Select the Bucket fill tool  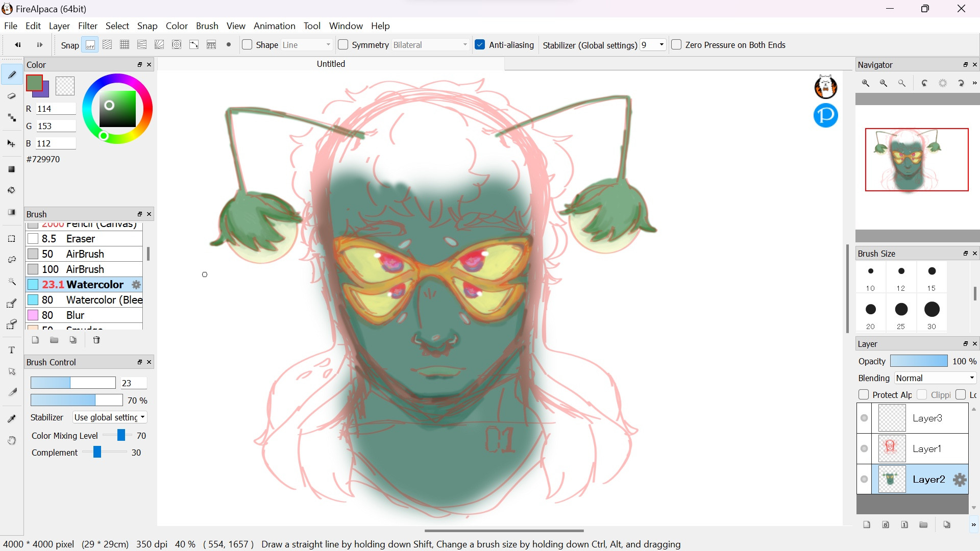click(12, 190)
